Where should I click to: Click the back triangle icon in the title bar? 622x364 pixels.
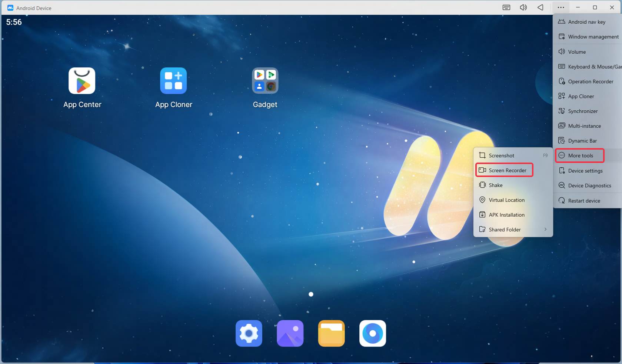pyautogui.click(x=540, y=7)
